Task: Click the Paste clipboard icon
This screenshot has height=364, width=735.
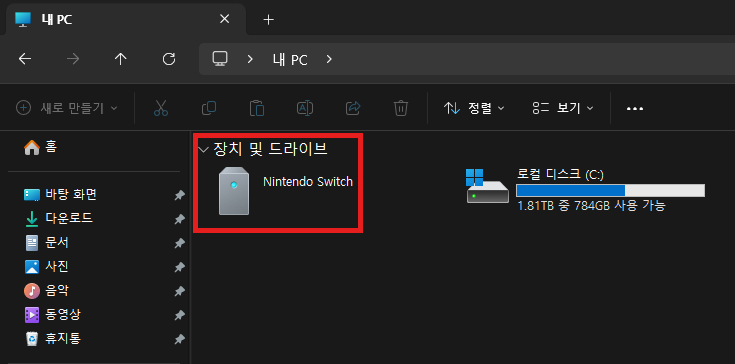Action: point(257,108)
